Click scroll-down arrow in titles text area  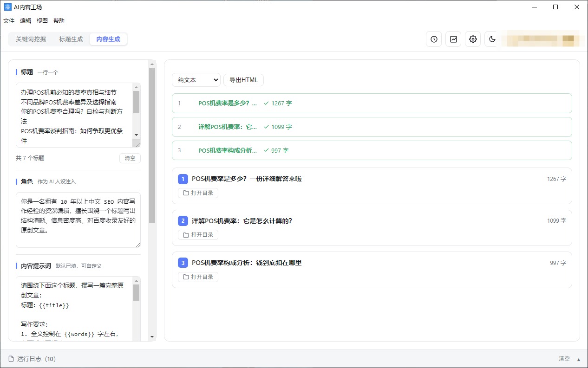[136, 135]
